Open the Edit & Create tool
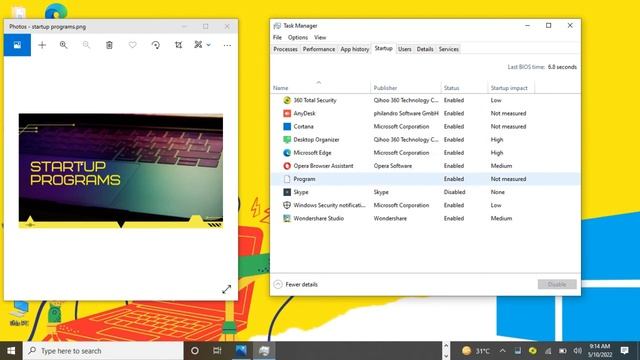 198,44
